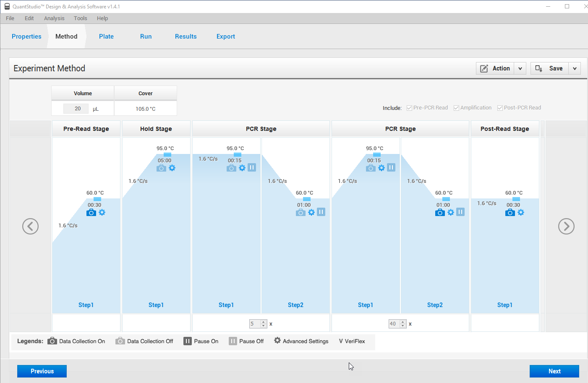
Task: Toggle the Amplification checkbox
Action: (456, 108)
